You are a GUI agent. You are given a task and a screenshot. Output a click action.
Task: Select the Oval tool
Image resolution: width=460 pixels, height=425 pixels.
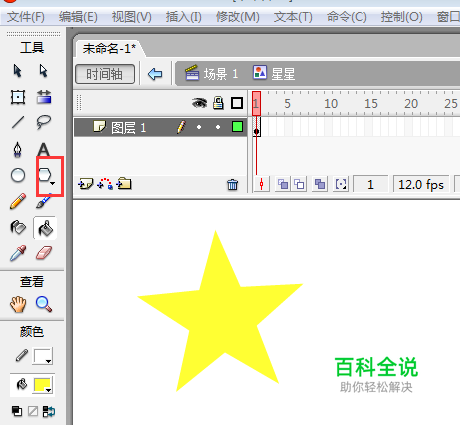pyautogui.click(x=18, y=175)
